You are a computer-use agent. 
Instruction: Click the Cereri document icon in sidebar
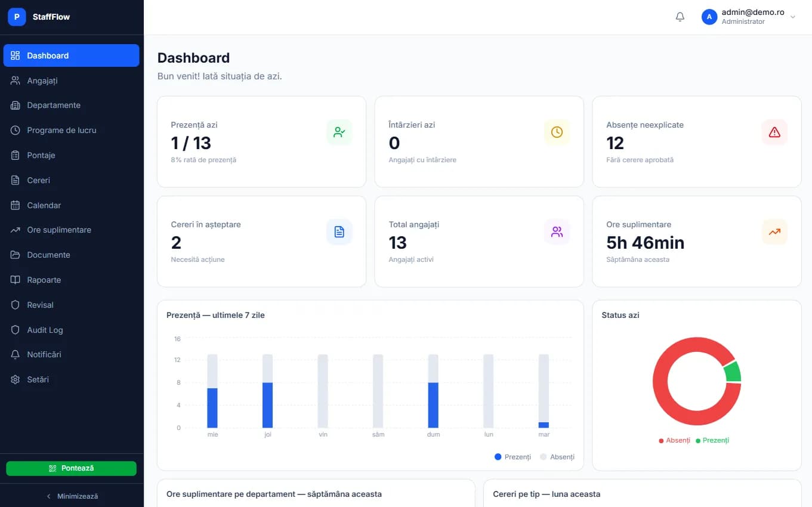16,180
